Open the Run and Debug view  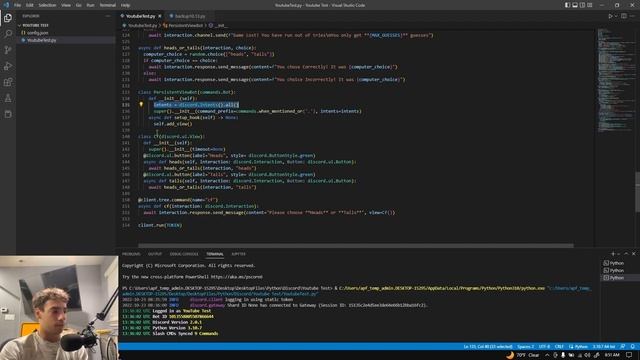8,66
